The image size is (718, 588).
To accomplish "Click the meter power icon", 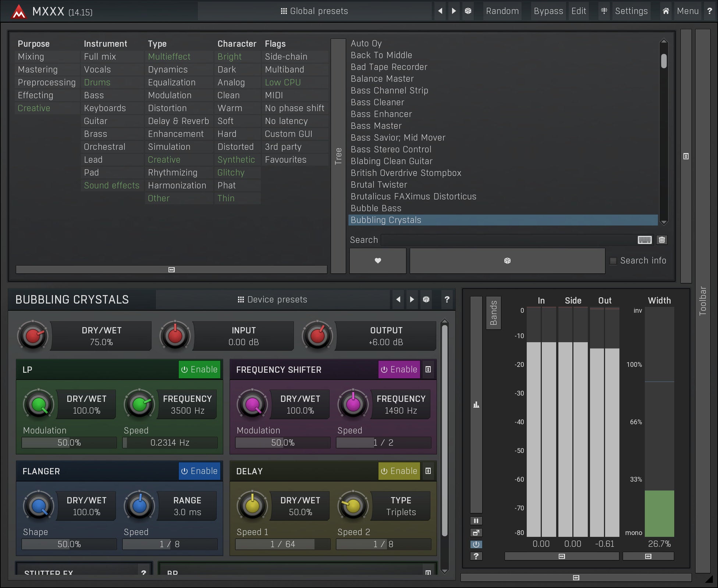I will pos(476,544).
